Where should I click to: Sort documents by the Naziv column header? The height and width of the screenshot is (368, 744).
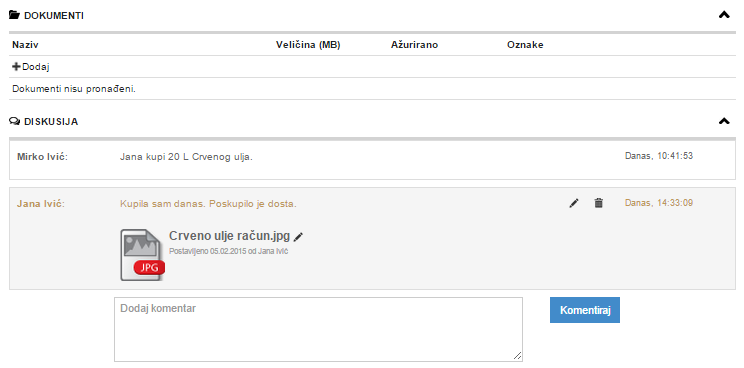tap(25, 45)
